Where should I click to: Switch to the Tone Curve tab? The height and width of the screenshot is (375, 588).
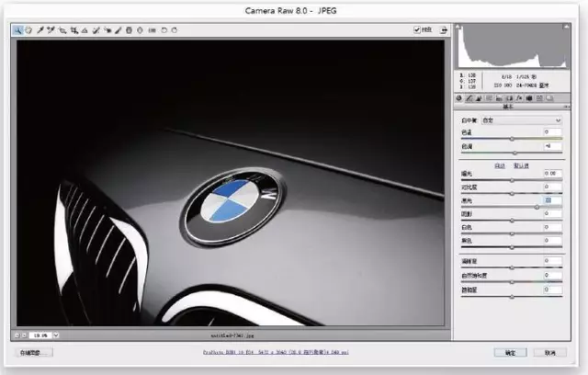click(x=469, y=97)
